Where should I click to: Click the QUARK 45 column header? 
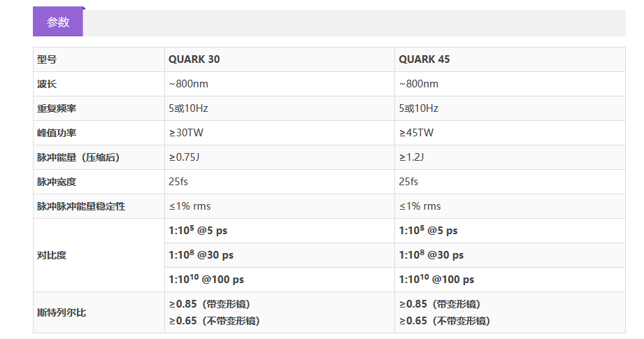click(424, 59)
